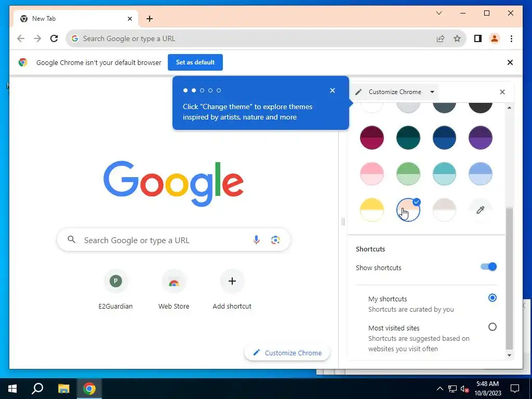Screen dimensions: 532x399
Task: Go back using the browser back arrow
Action: [x=21, y=38]
